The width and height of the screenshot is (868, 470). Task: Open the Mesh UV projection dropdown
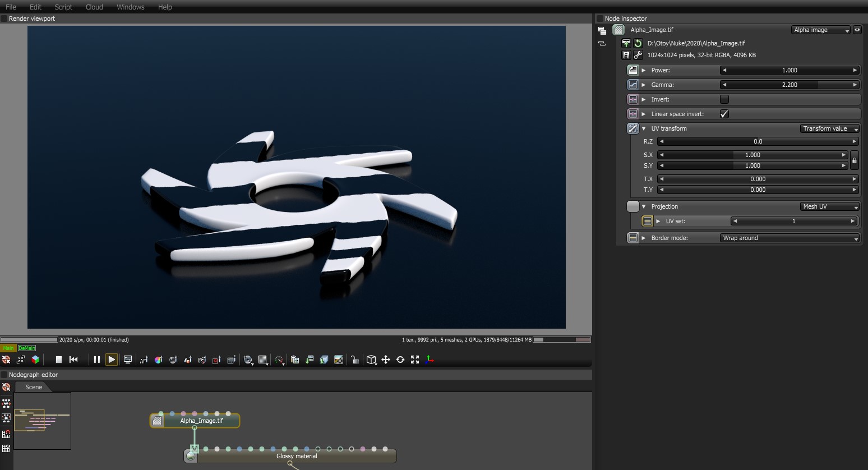coord(830,206)
